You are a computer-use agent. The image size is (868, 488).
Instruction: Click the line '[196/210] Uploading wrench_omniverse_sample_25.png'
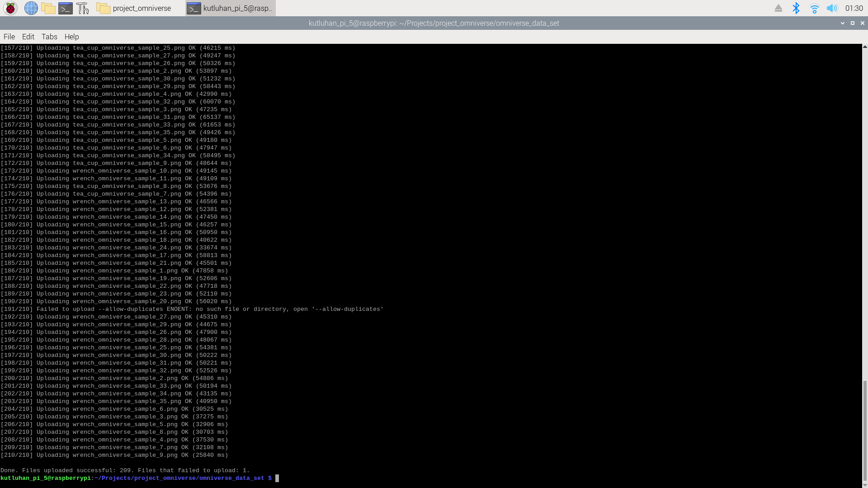[x=116, y=347]
